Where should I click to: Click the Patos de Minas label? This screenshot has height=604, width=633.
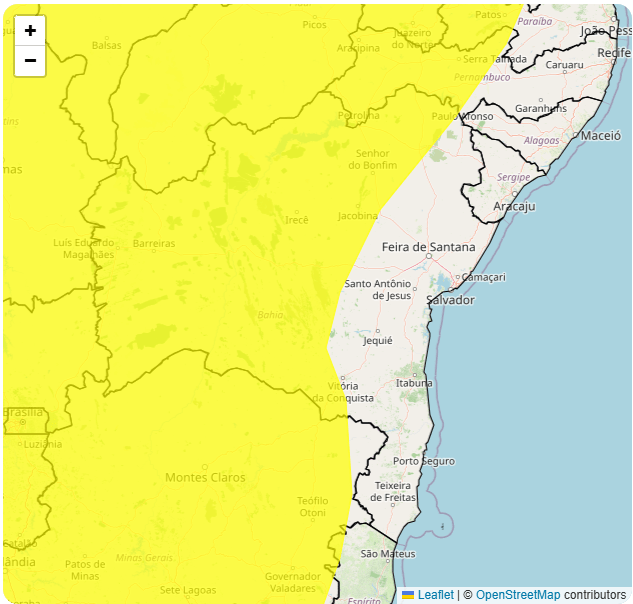(85, 570)
